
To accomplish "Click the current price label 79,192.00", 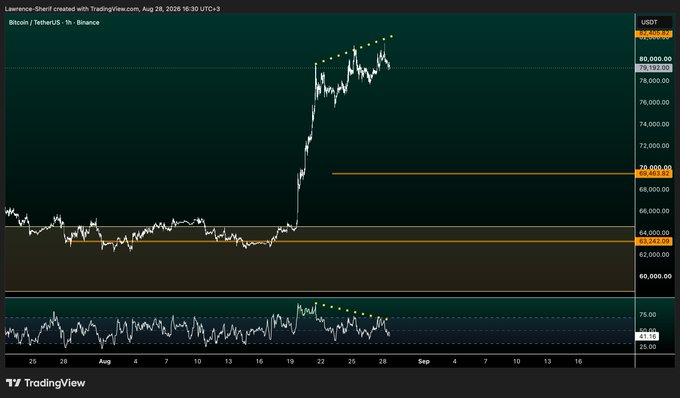I will click(654, 68).
